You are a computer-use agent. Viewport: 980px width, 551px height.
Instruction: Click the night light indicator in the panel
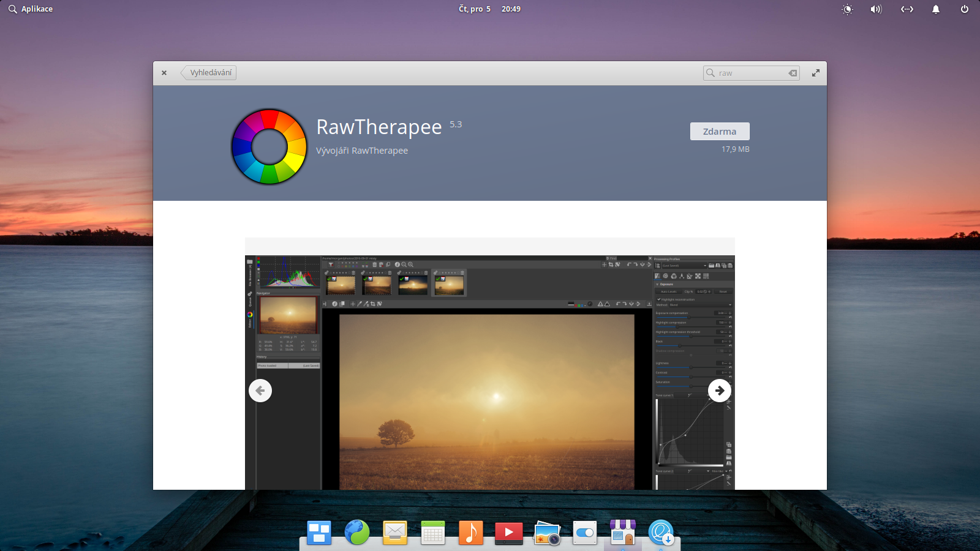tap(848, 9)
